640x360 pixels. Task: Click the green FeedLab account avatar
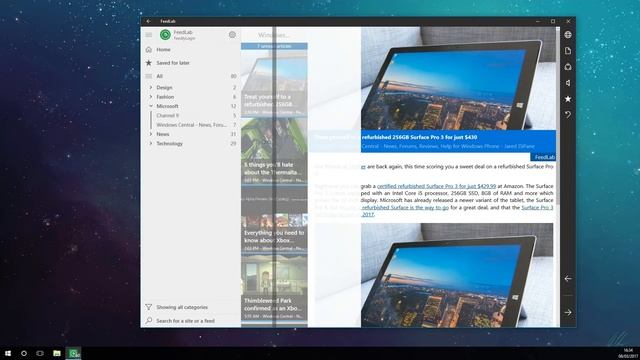point(165,35)
